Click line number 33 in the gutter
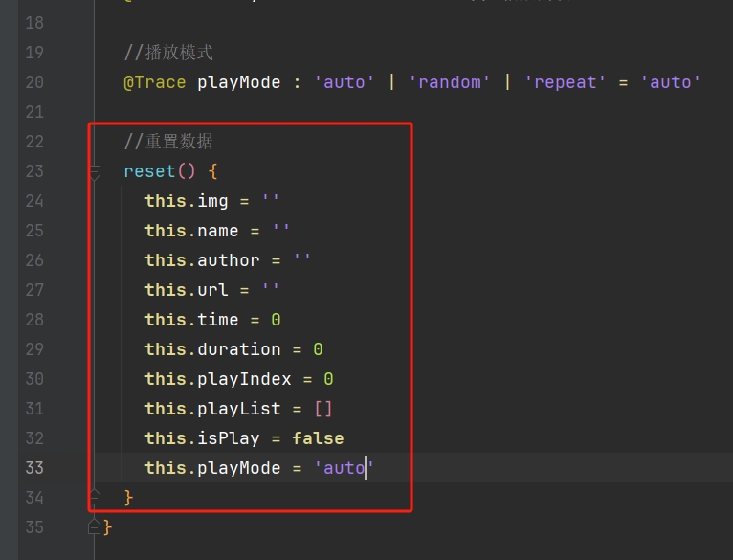The width and height of the screenshot is (733, 560). pyautogui.click(x=33, y=468)
